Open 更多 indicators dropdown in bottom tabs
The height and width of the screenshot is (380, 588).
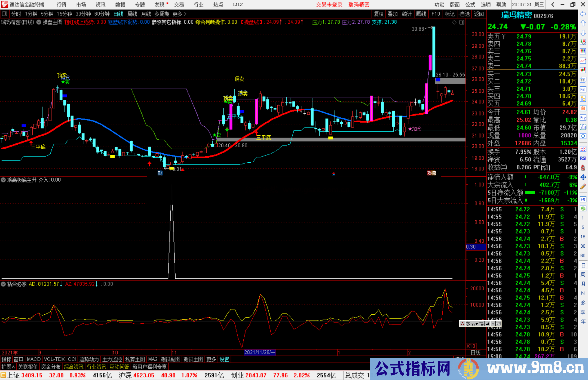click(211, 359)
